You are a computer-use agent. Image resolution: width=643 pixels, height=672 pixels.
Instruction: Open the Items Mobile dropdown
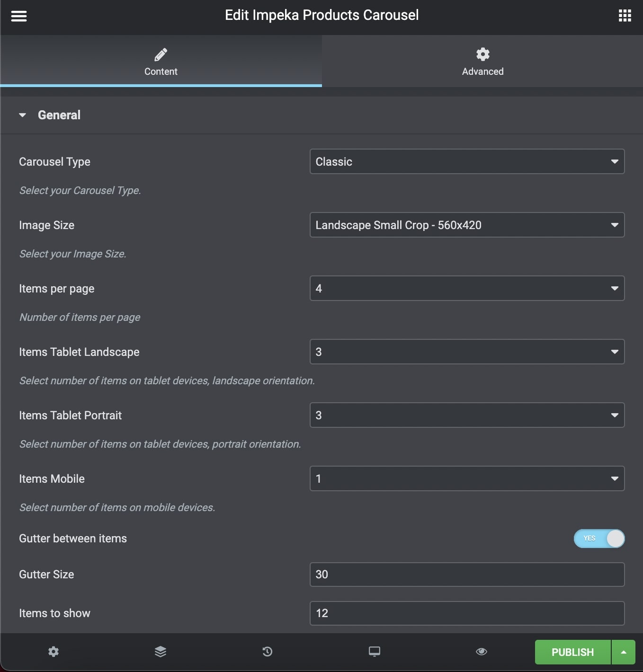467,479
